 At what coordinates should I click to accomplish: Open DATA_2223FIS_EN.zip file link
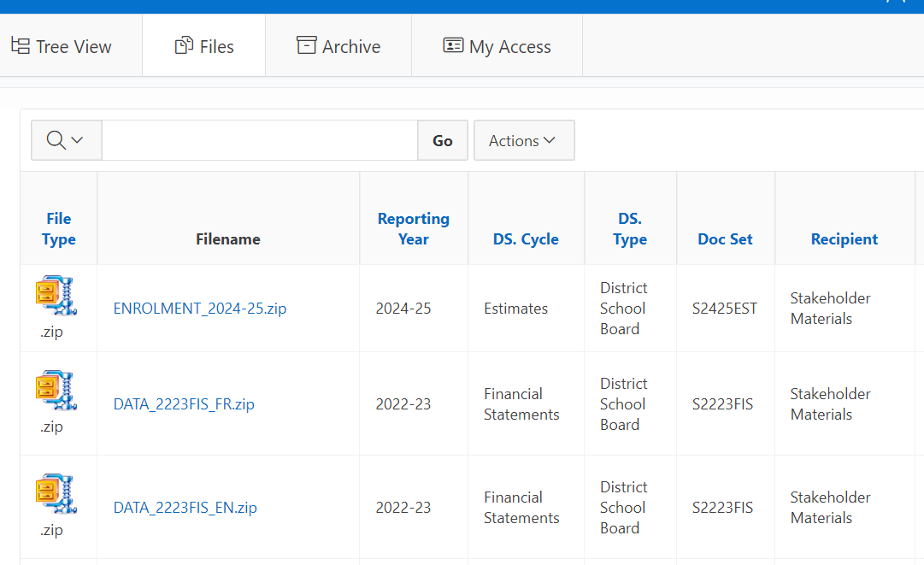[185, 508]
